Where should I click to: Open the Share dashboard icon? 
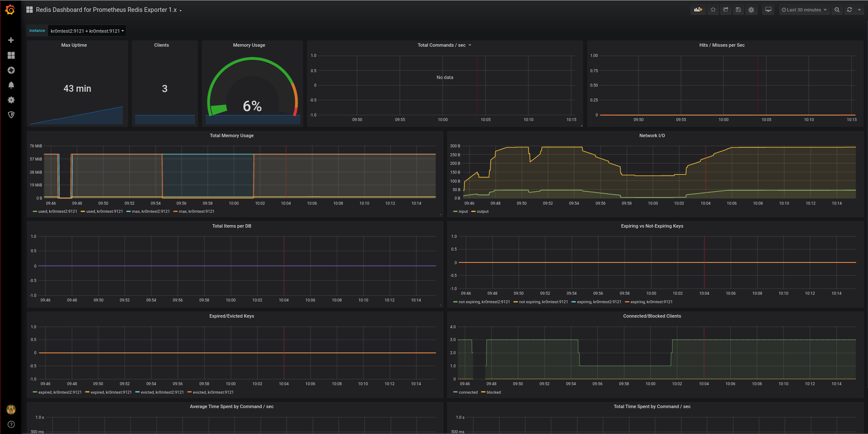pos(726,10)
